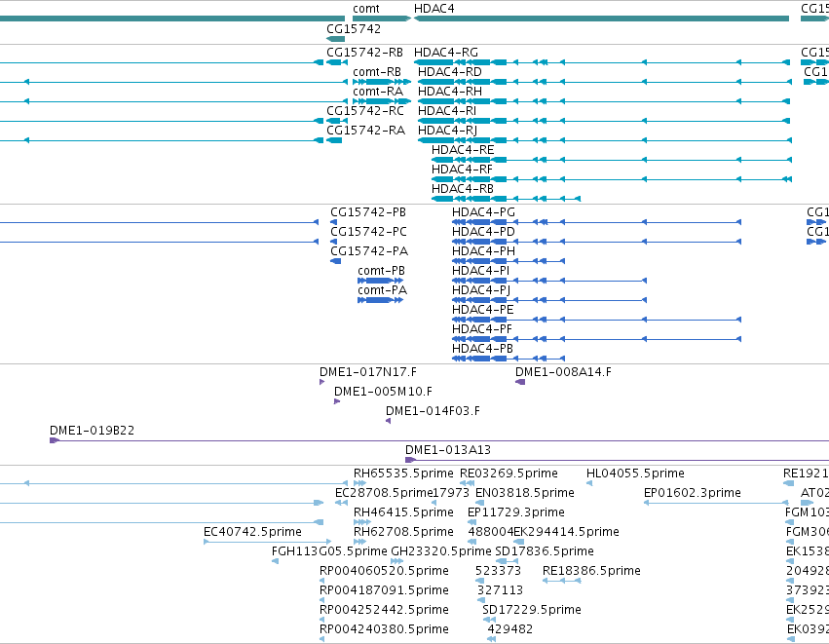Click EST EC40742.5prime
This screenshot has height=644, width=829.
(252, 532)
